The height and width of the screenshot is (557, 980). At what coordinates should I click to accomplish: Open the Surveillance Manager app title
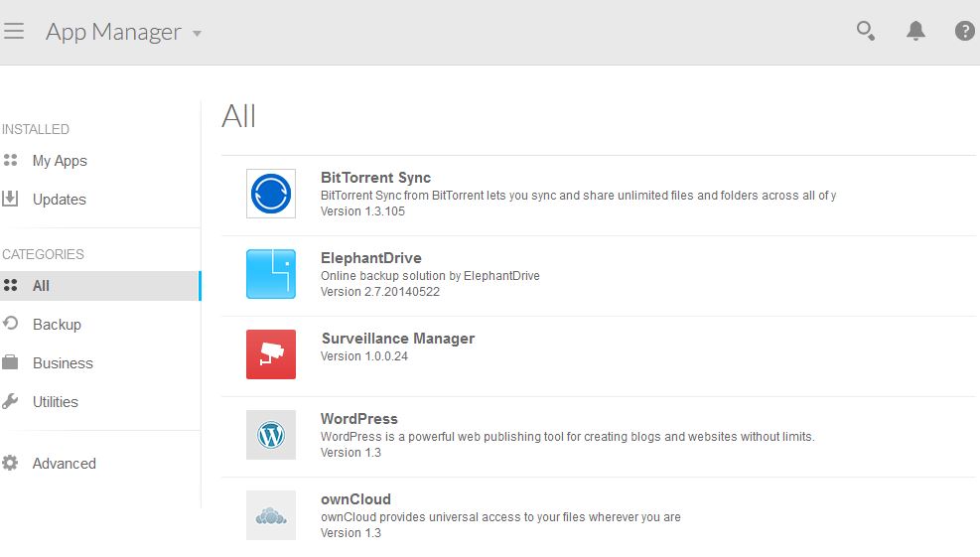click(x=397, y=339)
